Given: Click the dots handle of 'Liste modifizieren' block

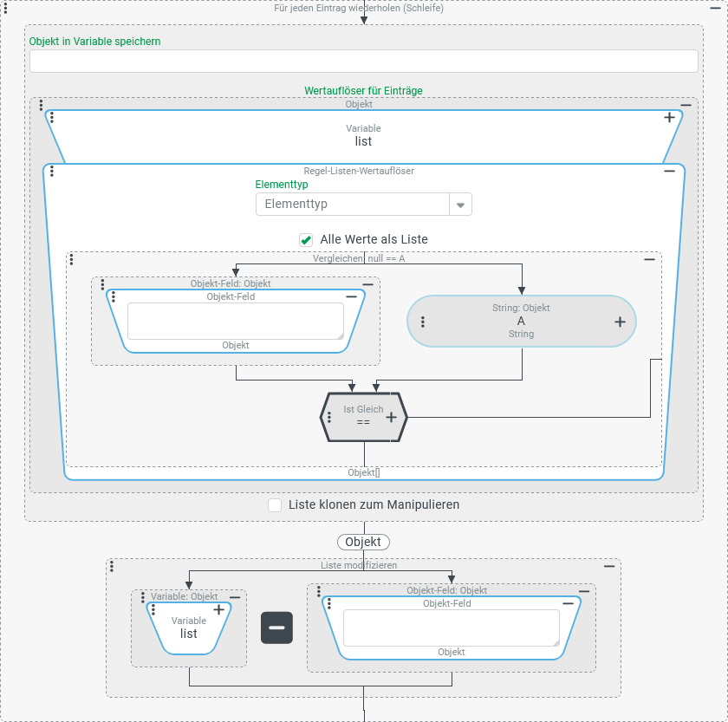Looking at the screenshot, I should pos(114,566).
